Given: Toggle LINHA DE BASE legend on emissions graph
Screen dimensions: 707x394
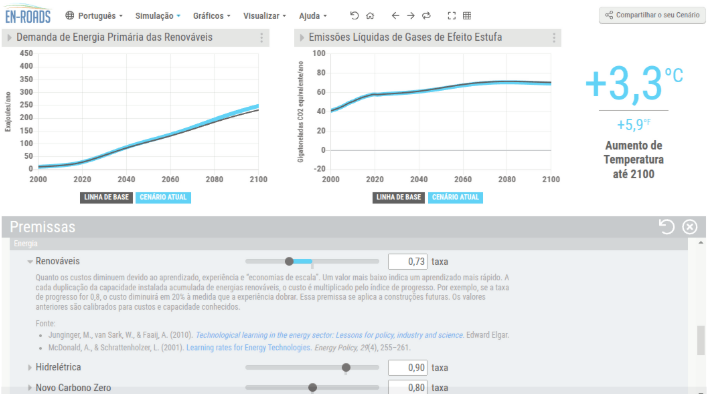Looking at the screenshot, I should pos(399,197).
